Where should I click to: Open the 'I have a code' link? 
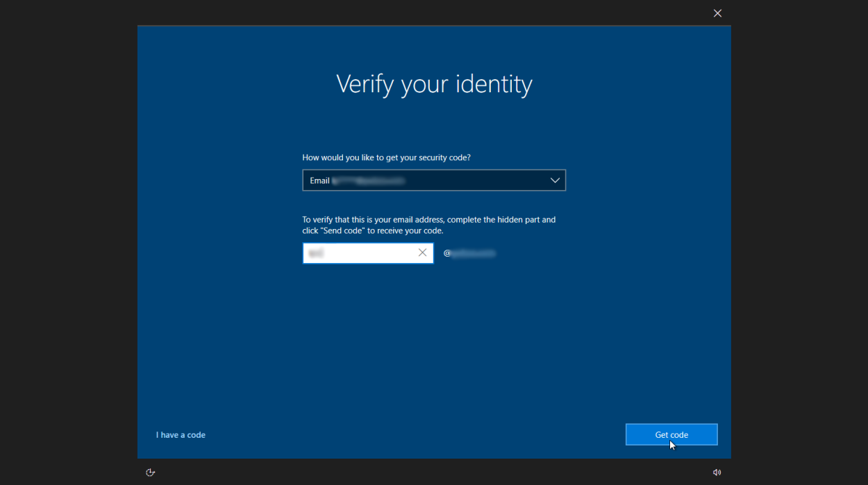coord(181,435)
